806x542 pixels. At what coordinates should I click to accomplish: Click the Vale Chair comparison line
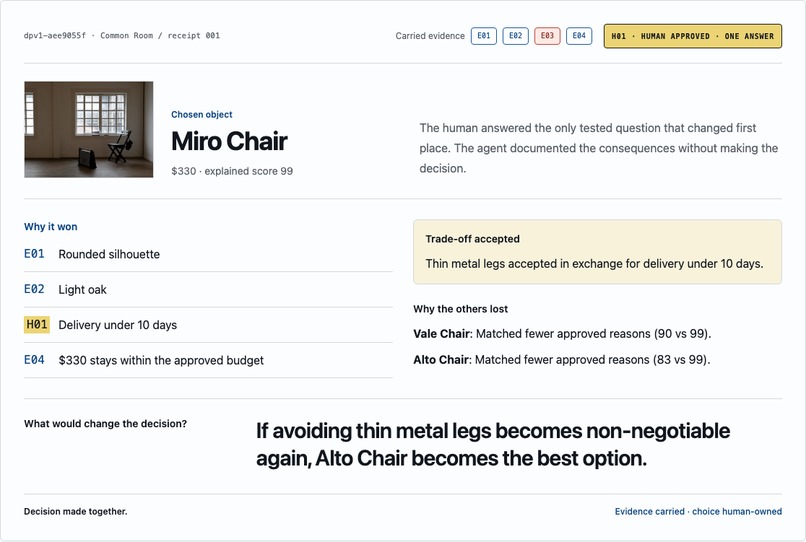[x=562, y=334]
